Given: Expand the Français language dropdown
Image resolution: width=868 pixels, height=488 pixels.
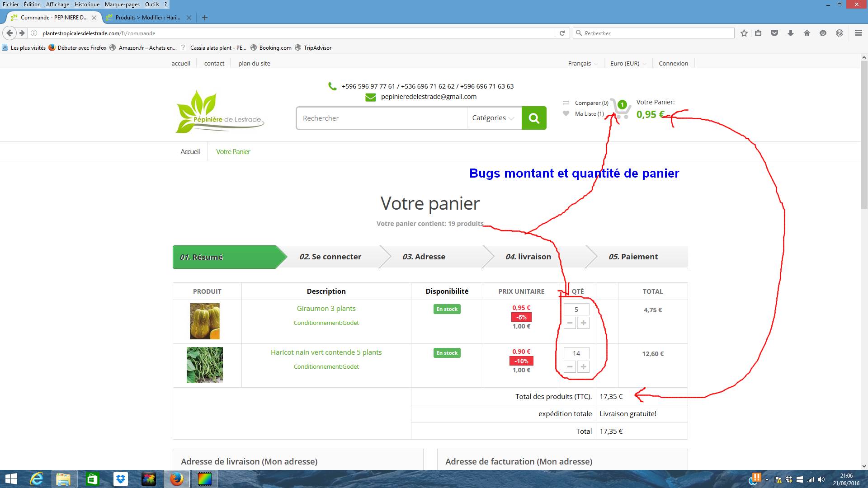Looking at the screenshot, I should pos(583,63).
